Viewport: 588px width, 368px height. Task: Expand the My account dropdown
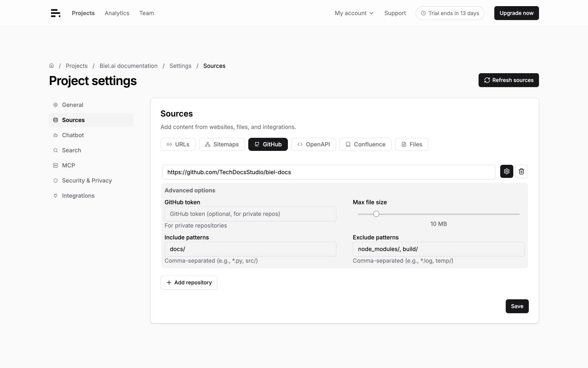pos(354,13)
